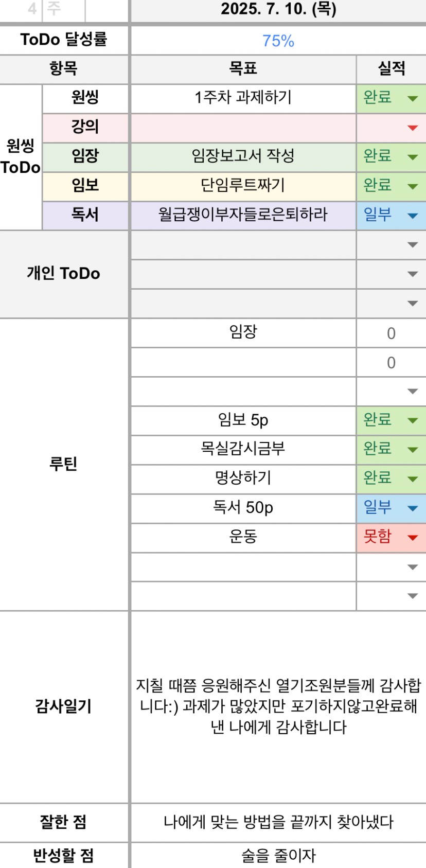Open 일부 dropdown for 월급쟁이부자들로은퇴하라

(413, 216)
